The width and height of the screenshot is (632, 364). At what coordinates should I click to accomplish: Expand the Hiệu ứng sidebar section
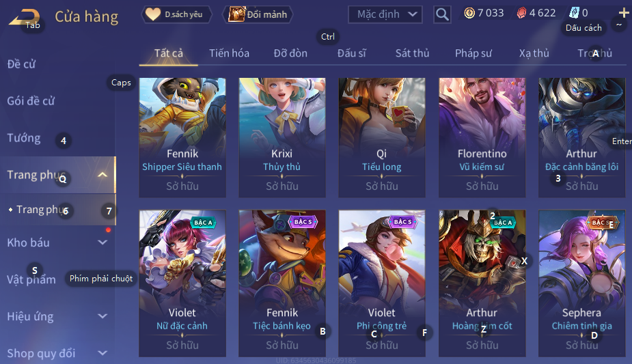coord(102,316)
